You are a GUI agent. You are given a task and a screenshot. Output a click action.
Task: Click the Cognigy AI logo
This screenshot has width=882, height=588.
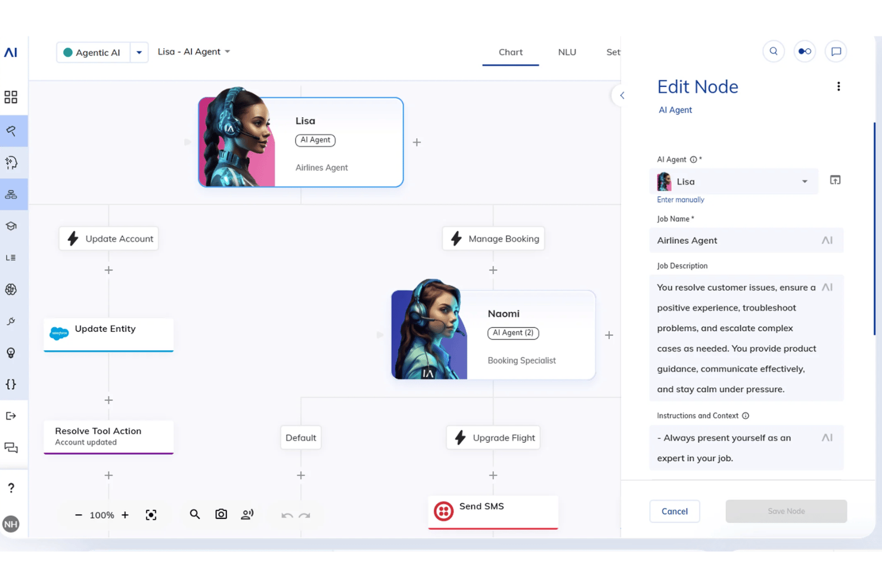(11, 52)
